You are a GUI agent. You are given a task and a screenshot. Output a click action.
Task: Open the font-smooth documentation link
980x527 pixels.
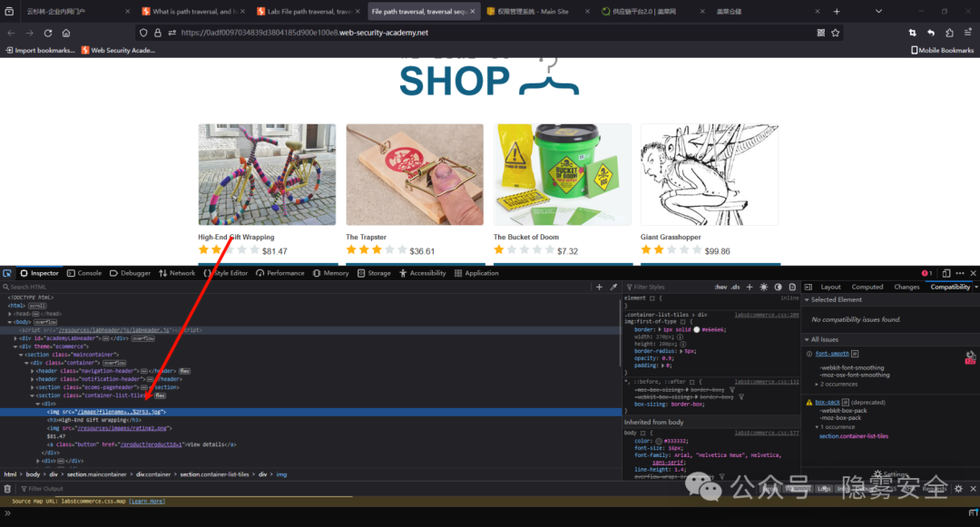click(x=832, y=354)
